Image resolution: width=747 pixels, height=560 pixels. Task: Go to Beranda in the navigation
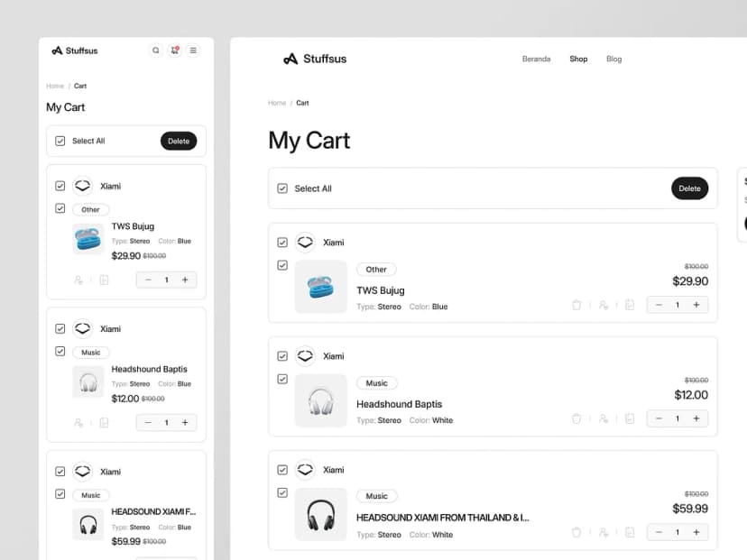pyautogui.click(x=536, y=59)
